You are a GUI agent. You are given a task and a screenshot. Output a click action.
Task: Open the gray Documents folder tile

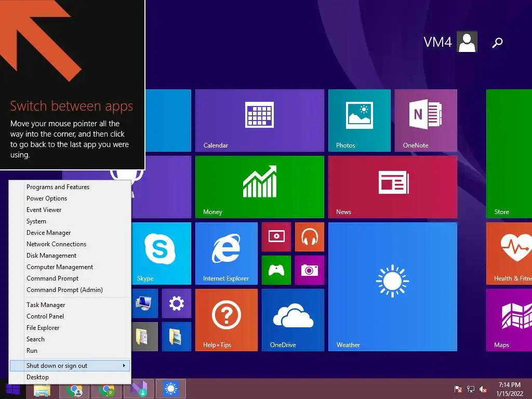click(x=145, y=337)
